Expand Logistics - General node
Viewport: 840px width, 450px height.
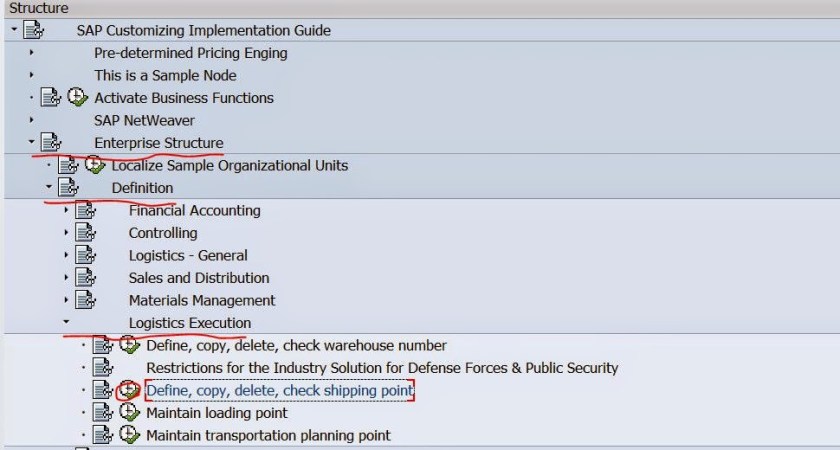click(66, 255)
